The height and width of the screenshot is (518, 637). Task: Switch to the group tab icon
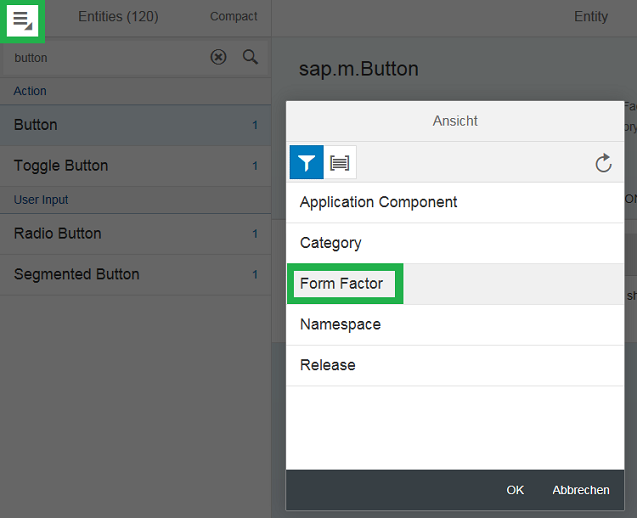[340, 162]
